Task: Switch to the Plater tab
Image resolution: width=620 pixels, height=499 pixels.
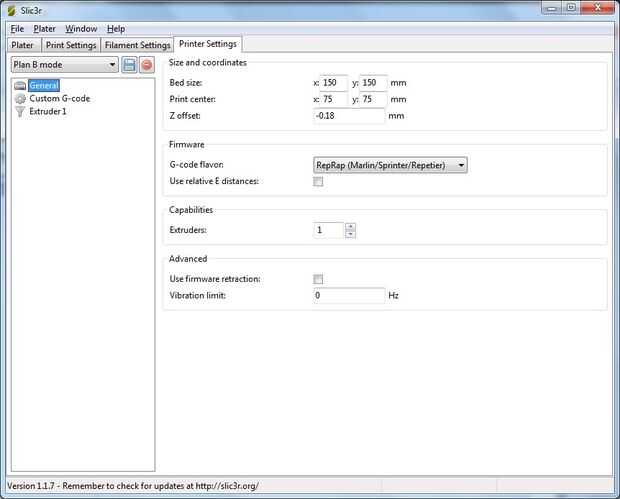Action: 23,45
